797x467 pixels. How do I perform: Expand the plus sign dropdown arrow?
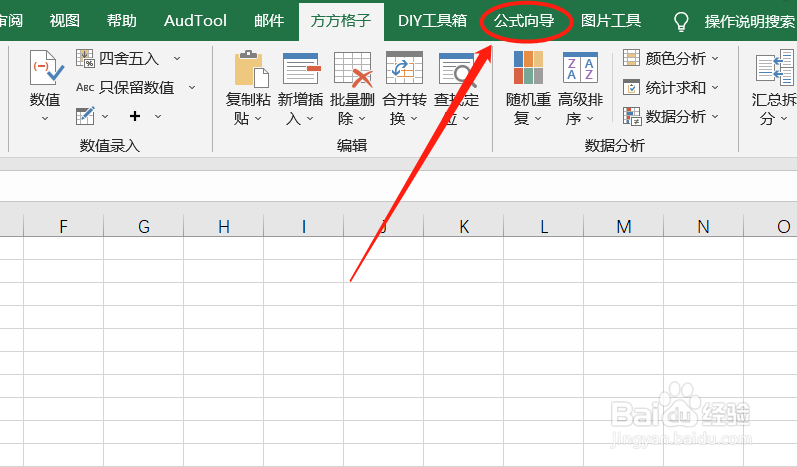tap(158, 116)
